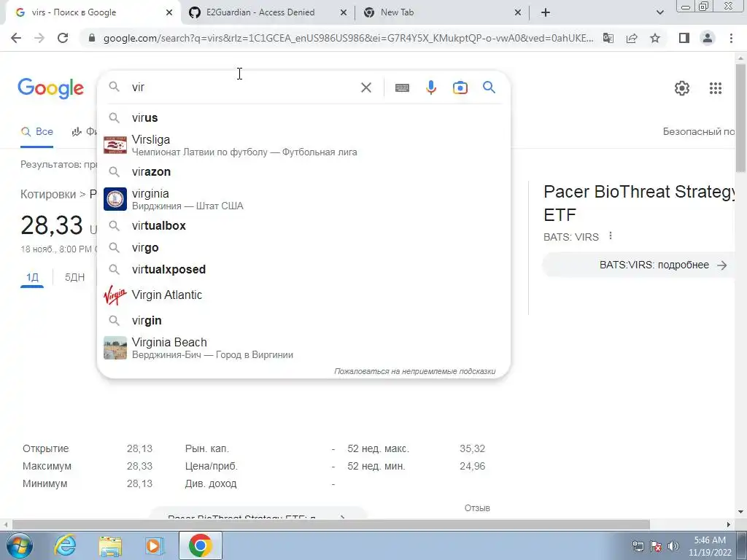
Task: Click the site lock icon in address bar
Action: 93,38
